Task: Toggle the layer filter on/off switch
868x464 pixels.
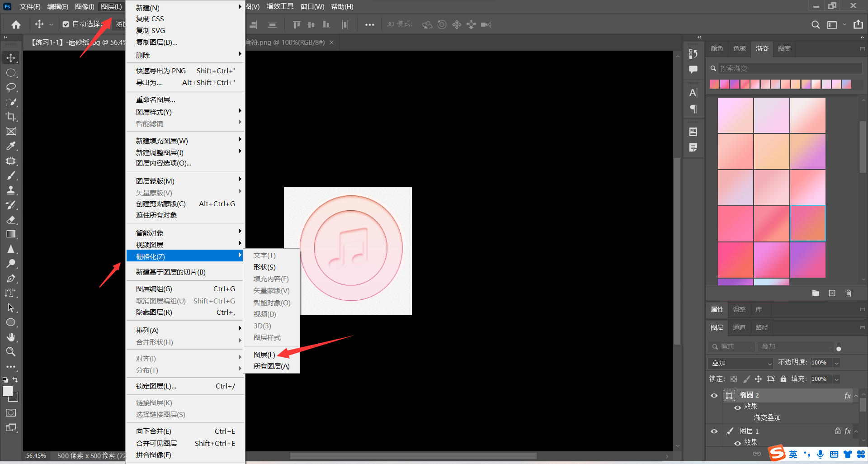Action: 839,347
